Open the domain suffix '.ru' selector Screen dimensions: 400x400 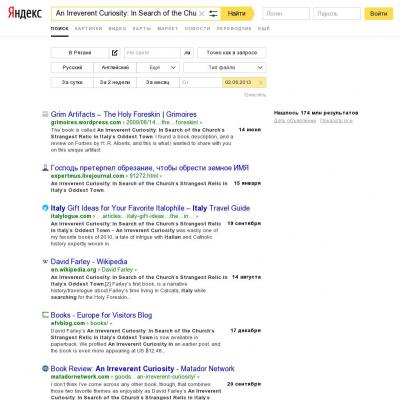pyautogui.click(x=187, y=53)
